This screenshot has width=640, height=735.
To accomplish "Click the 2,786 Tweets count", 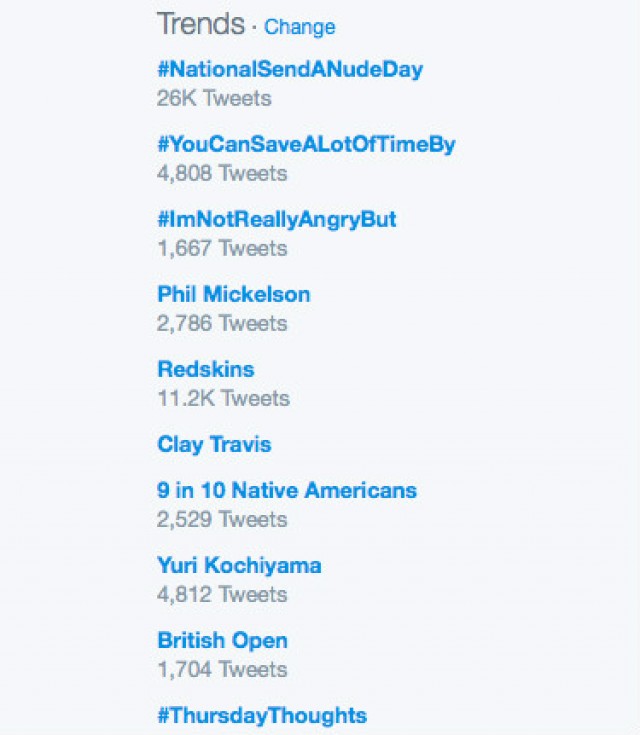I will pyautogui.click(x=222, y=323).
